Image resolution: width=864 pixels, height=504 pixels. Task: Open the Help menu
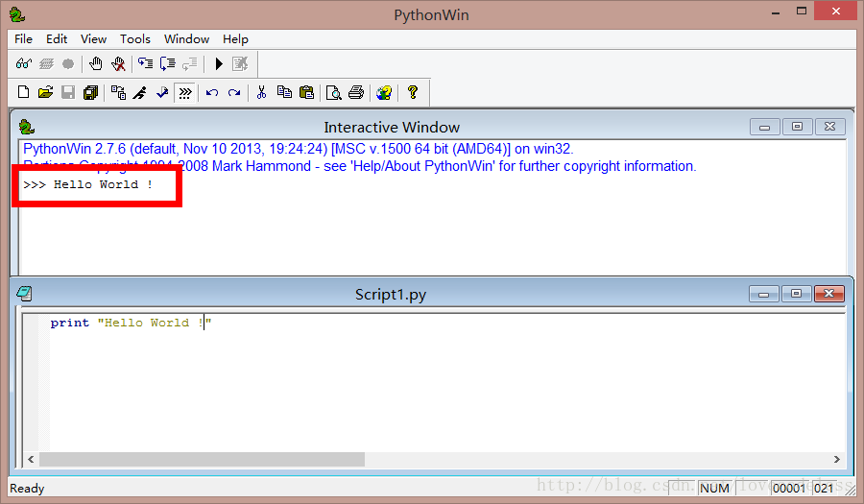click(235, 39)
